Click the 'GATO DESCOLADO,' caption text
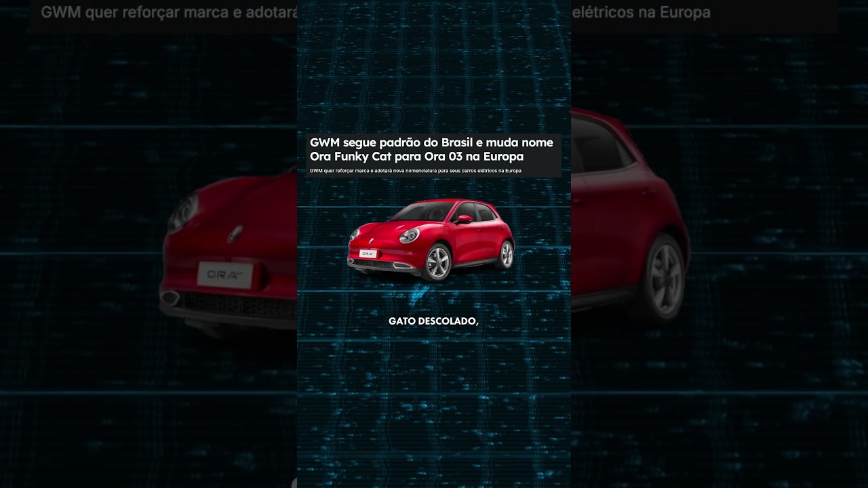 pyautogui.click(x=434, y=321)
